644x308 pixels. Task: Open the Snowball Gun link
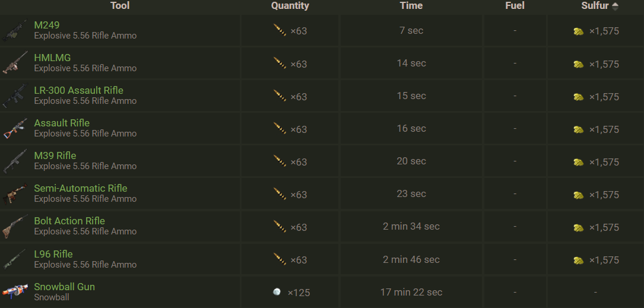click(64, 287)
